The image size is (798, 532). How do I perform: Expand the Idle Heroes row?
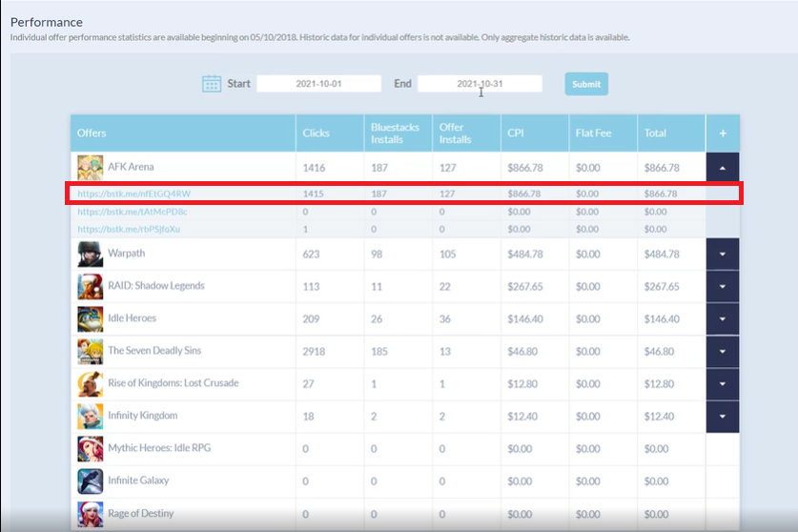click(x=723, y=318)
